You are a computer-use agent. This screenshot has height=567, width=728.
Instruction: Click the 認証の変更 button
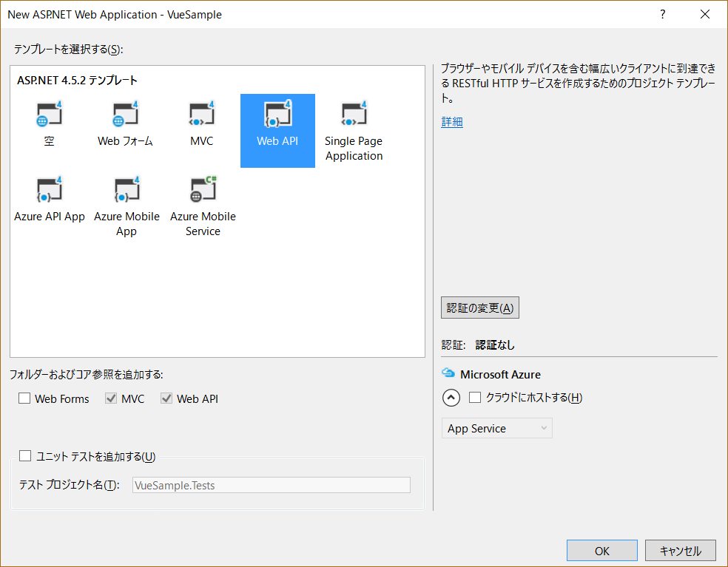pos(480,308)
